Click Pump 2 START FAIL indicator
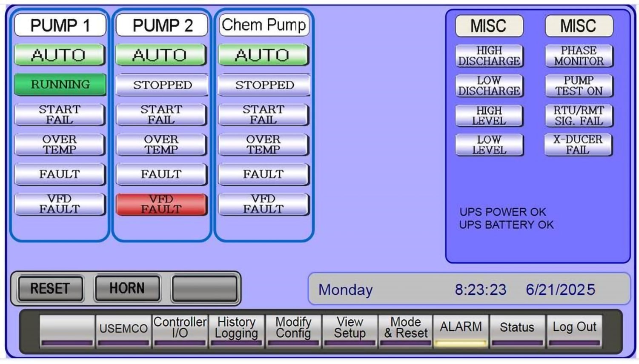 click(161, 114)
